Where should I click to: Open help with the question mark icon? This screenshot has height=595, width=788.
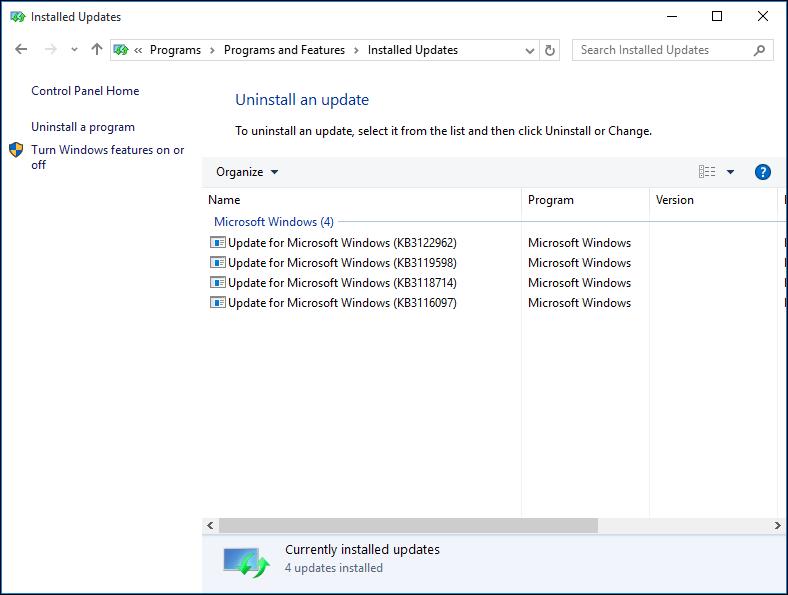[762, 172]
